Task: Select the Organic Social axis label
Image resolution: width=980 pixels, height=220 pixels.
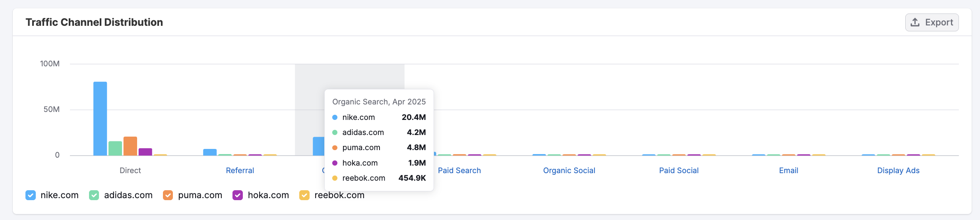Action: pyautogui.click(x=569, y=170)
